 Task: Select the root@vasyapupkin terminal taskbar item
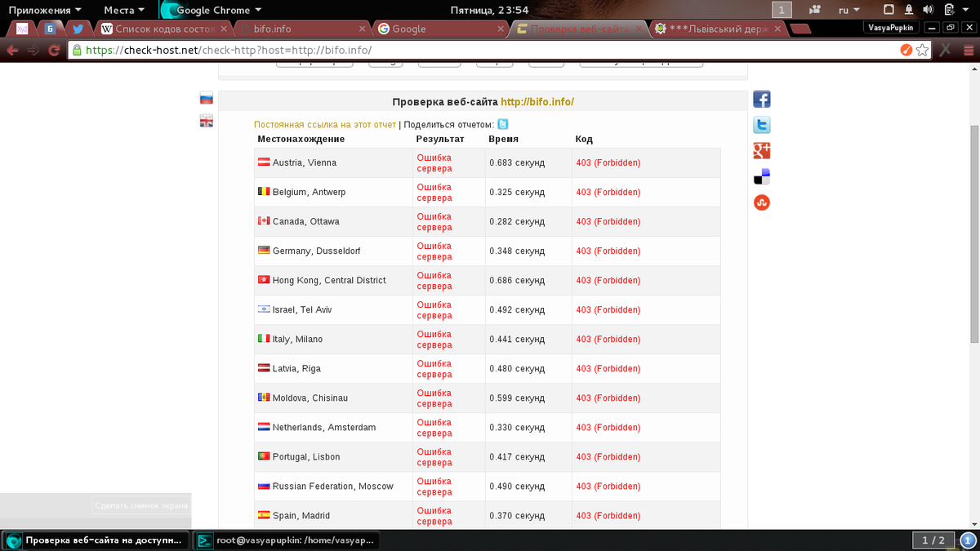coord(286,540)
